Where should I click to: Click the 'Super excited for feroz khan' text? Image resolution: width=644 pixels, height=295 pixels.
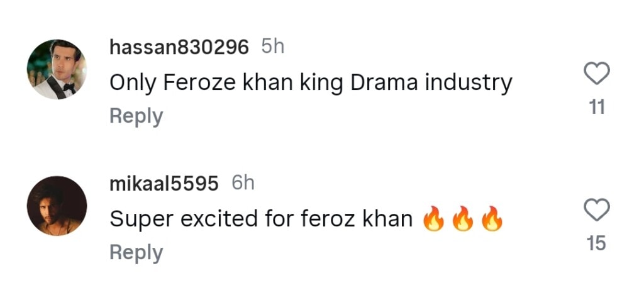[x=261, y=219]
